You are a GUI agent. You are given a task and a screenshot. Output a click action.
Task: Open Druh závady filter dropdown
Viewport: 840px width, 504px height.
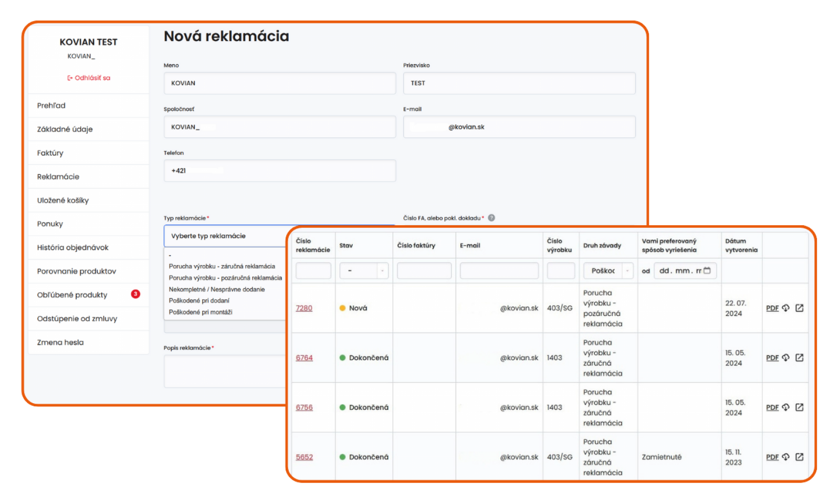click(608, 271)
